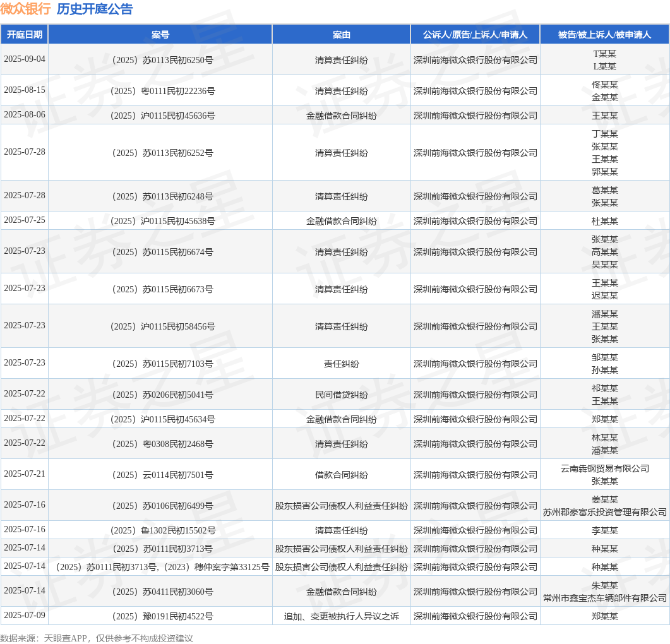This screenshot has height=644, width=670.
Task: Click defendant 佟某某
Action: tap(604, 85)
